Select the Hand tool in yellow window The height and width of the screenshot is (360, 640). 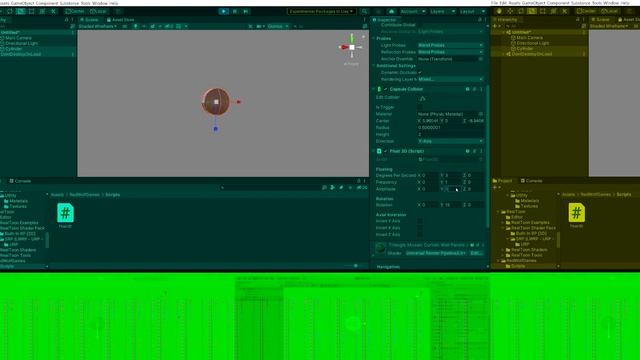499,11
